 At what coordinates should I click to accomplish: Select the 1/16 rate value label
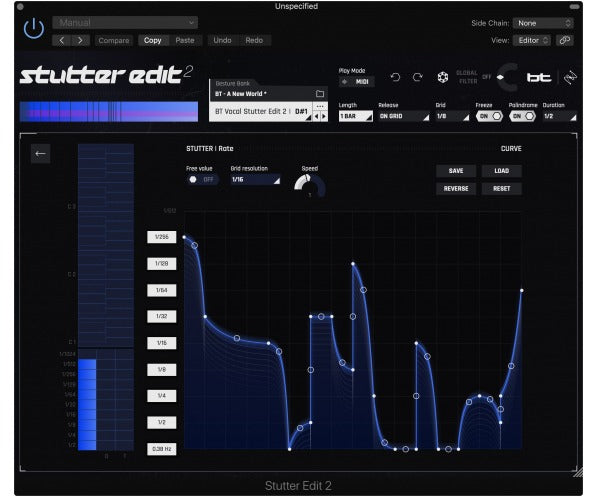162,343
